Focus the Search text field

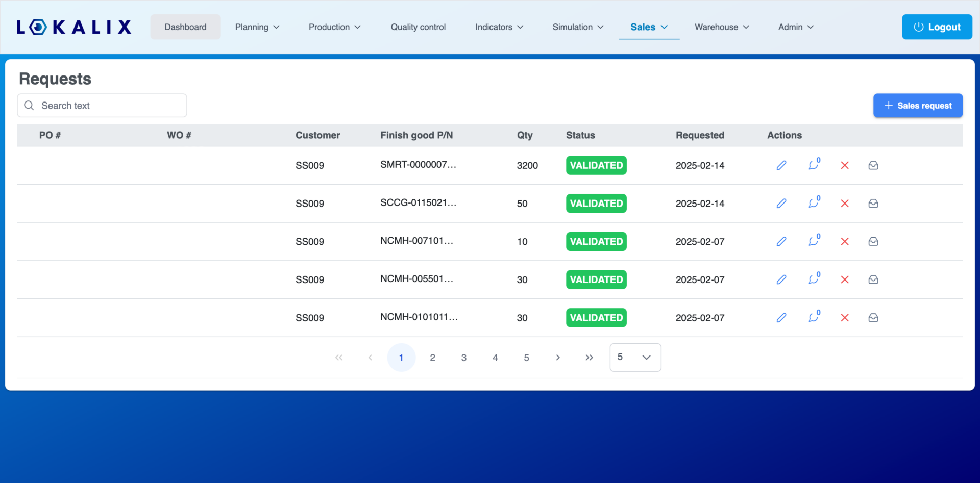(102, 106)
